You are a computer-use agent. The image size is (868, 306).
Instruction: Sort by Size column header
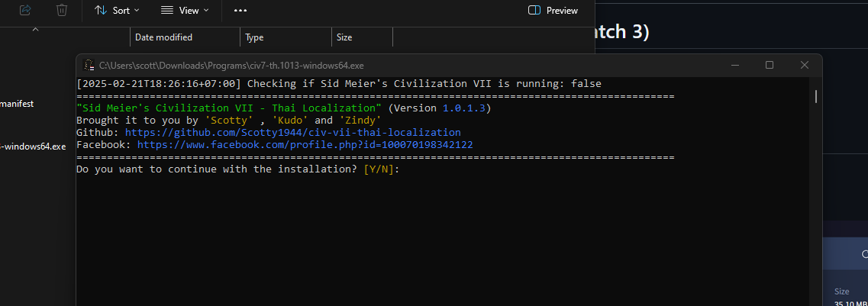tap(344, 37)
